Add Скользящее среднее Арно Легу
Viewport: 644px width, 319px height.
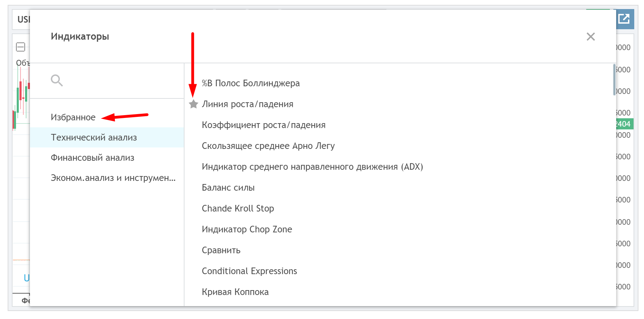pos(268,146)
